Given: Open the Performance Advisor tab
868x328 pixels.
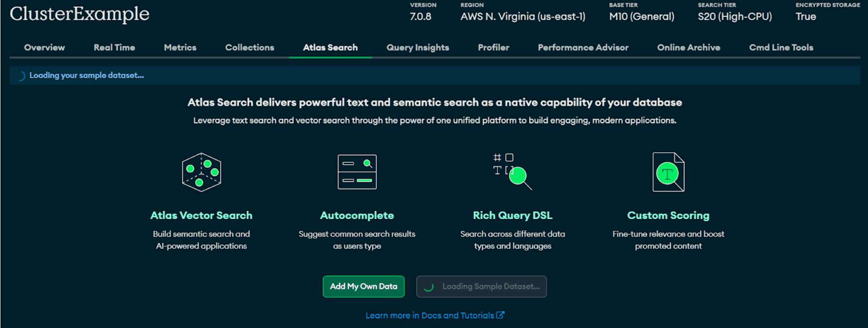Looking at the screenshot, I should click(x=583, y=47).
